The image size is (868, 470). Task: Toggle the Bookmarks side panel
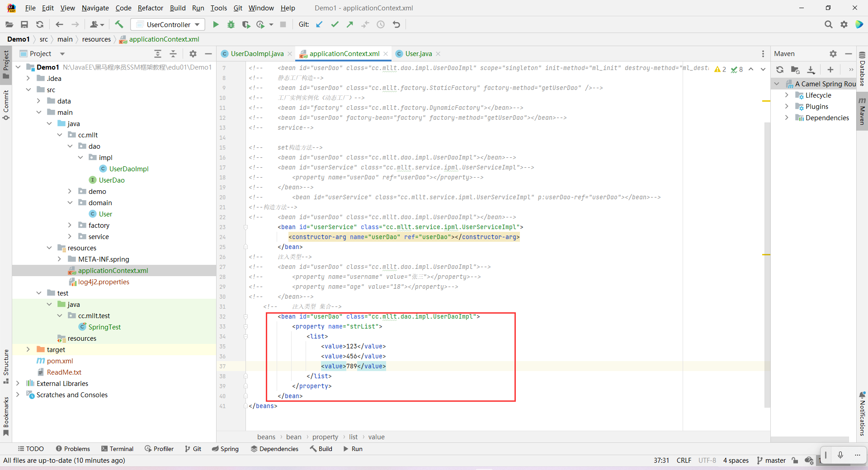[x=6, y=416]
